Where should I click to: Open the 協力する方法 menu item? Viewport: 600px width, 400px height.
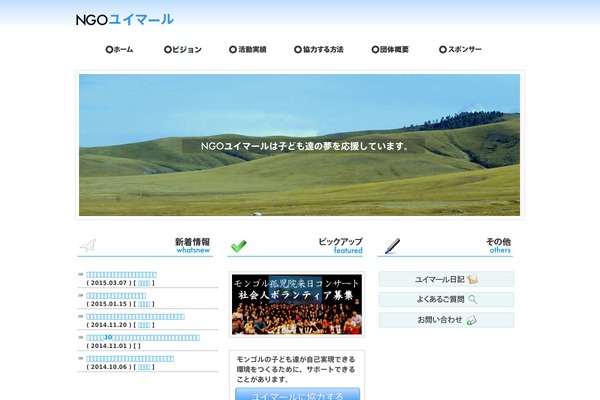[319, 49]
